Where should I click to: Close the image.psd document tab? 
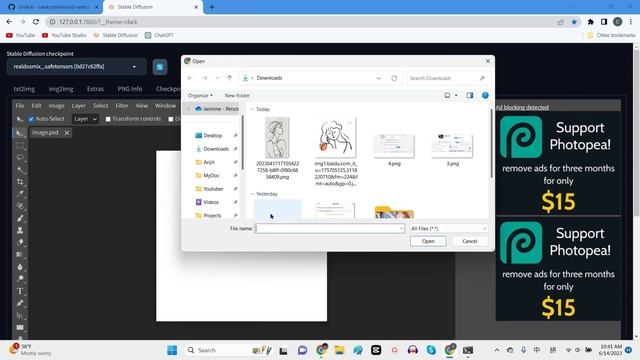(67, 133)
